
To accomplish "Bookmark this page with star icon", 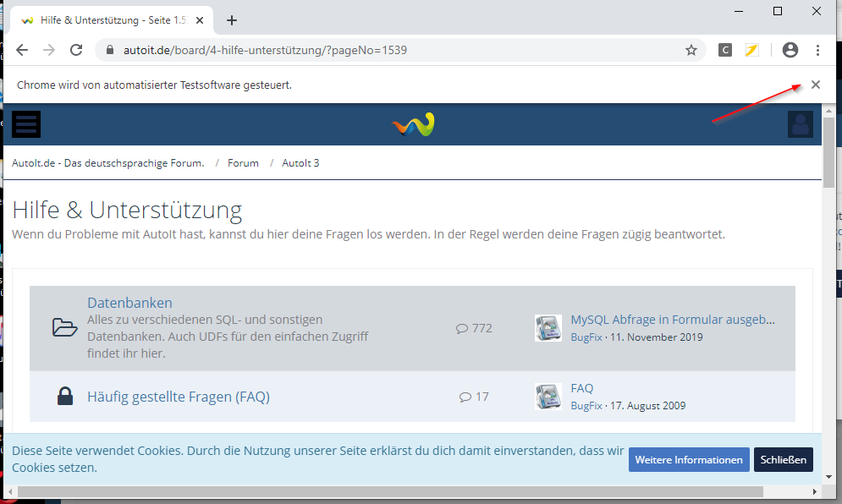I will point(691,51).
